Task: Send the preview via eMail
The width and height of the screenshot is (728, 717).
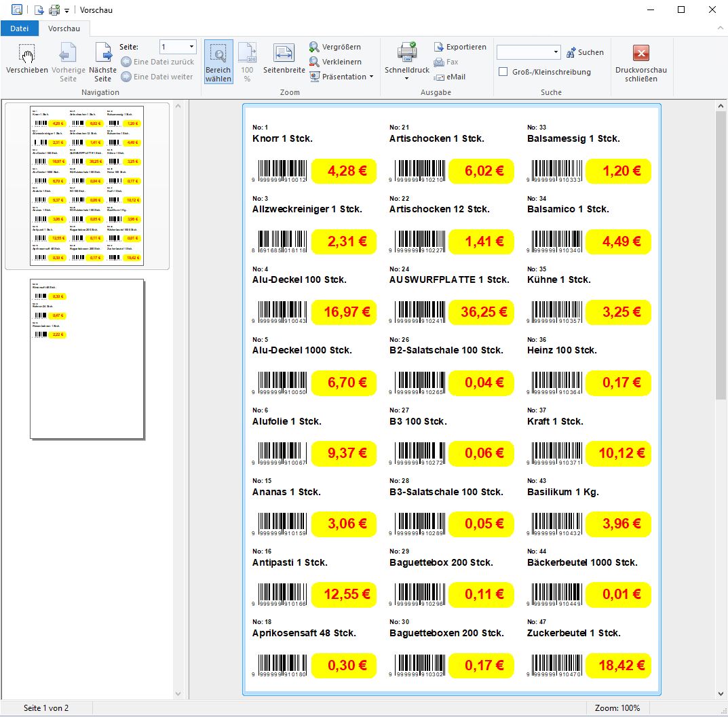Action: pos(449,77)
